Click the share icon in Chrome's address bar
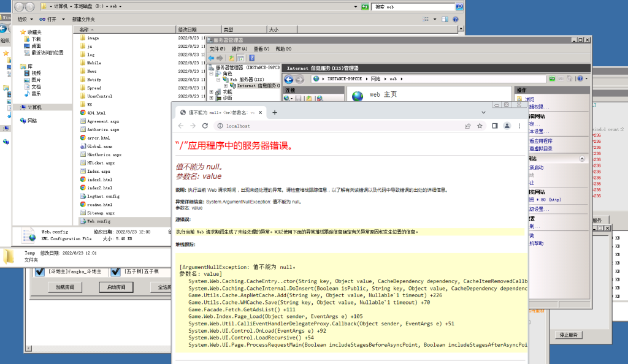 pyautogui.click(x=468, y=126)
